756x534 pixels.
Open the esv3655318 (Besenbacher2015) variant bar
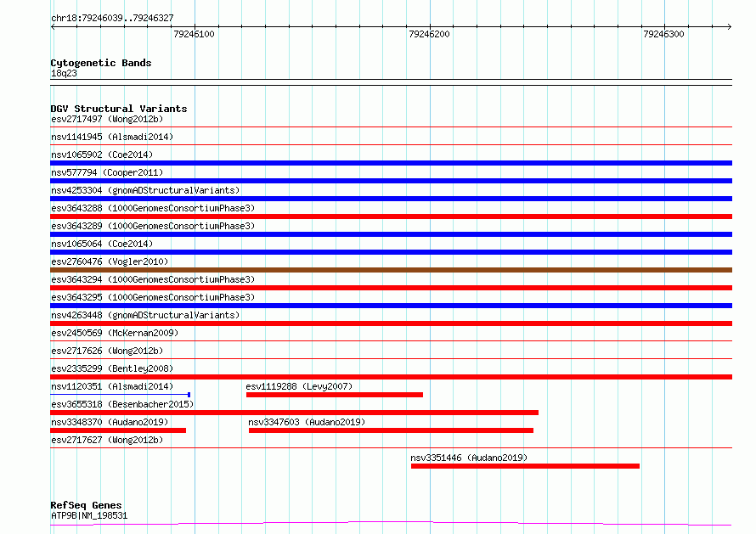click(x=294, y=413)
